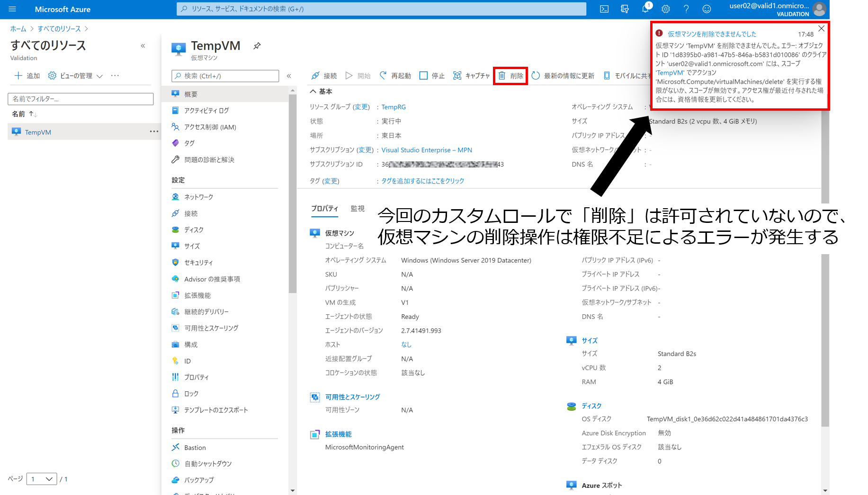The image size is (868, 495).
Task: Open the help question mark
Action: click(x=686, y=9)
